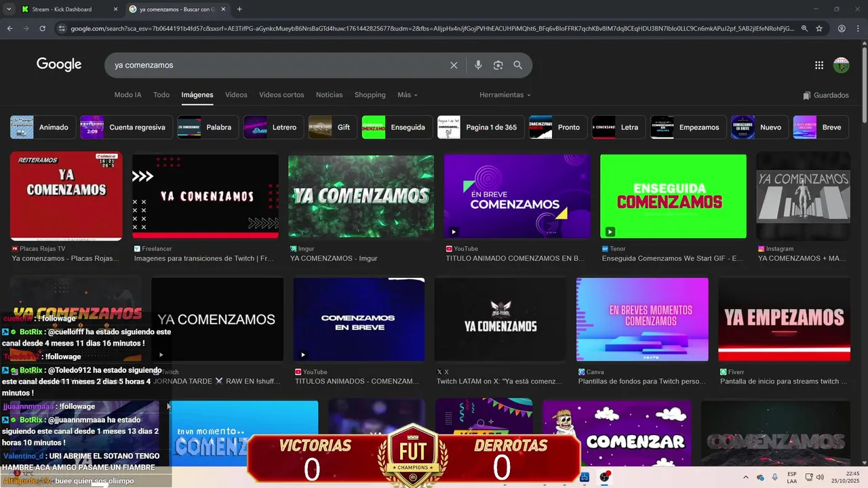This screenshot has width=868, height=488.
Task: Open the green Imgur YA COMENZAMOS thumbnail
Action: pyautogui.click(x=361, y=197)
